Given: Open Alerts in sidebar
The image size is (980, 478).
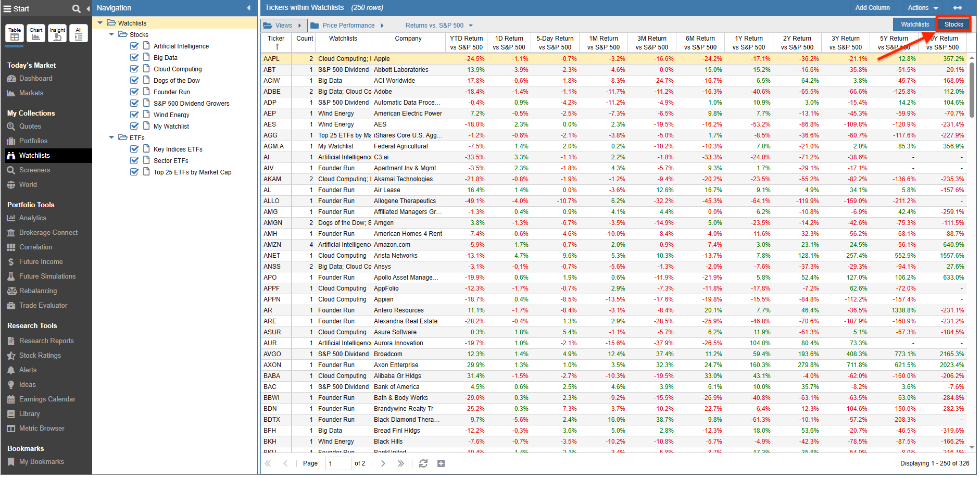Looking at the screenshot, I should pyautogui.click(x=28, y=370).
